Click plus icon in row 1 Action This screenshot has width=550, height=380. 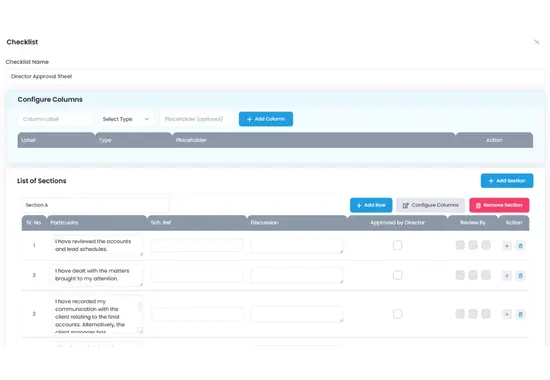(x=507, y=246)
